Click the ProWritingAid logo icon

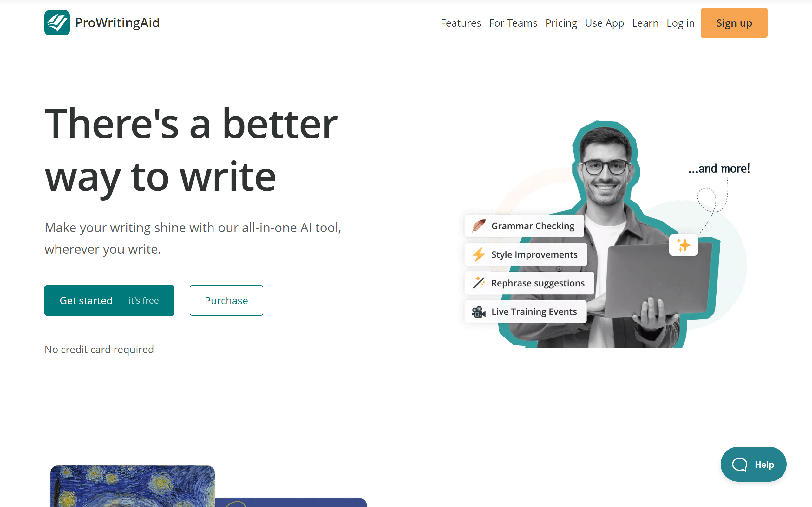point(57,23)
